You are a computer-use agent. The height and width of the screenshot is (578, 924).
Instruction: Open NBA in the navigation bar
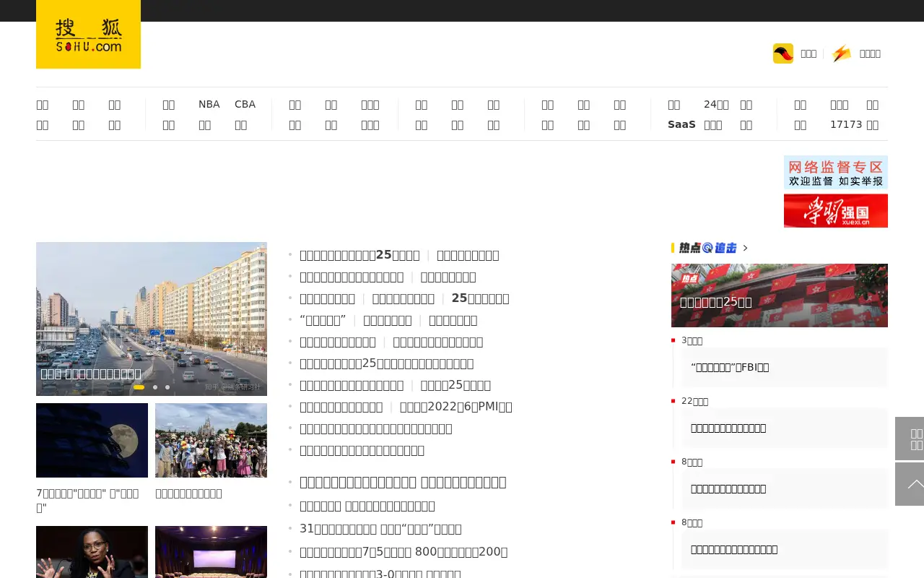point(209,104)
